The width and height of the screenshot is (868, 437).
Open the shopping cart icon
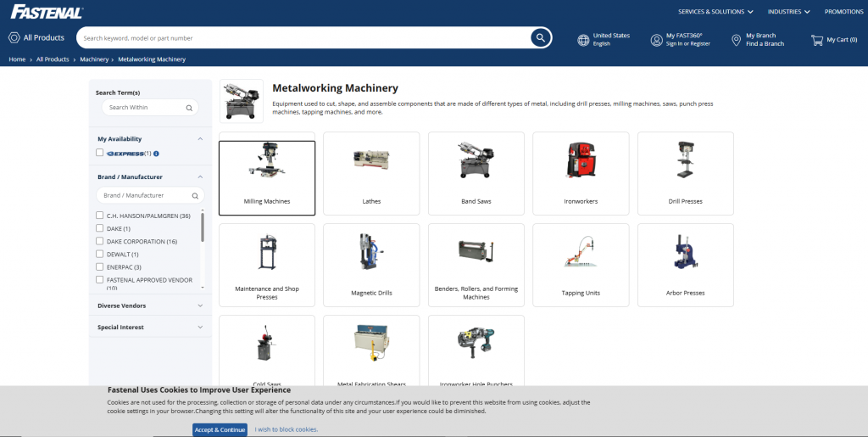(x=816, y=40)
